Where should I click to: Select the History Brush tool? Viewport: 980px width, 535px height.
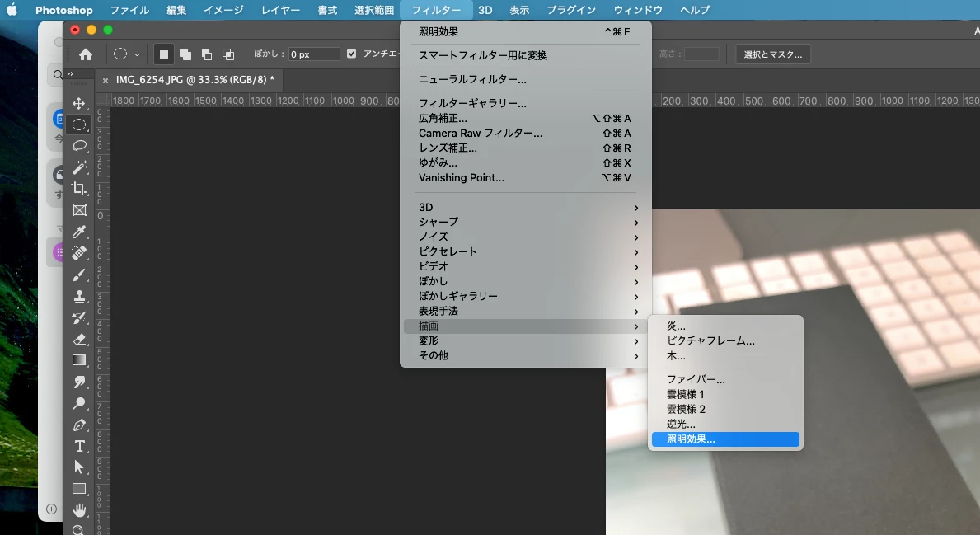pos(79,317)
